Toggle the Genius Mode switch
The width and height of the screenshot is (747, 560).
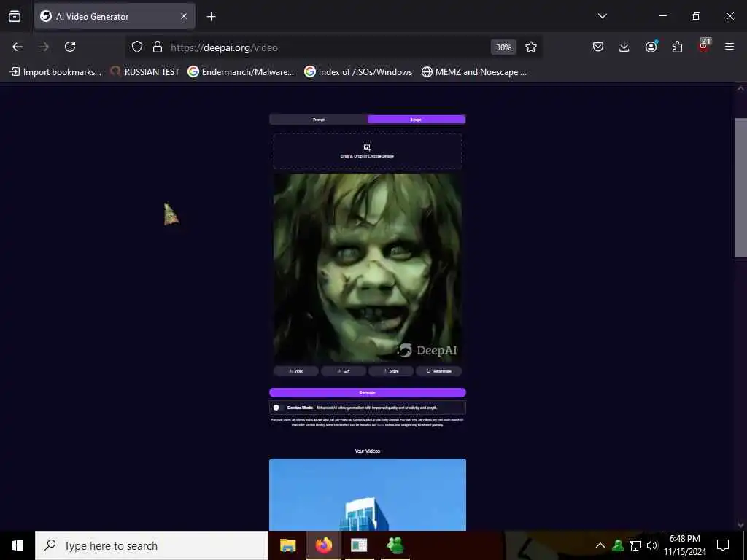[278, 408]
